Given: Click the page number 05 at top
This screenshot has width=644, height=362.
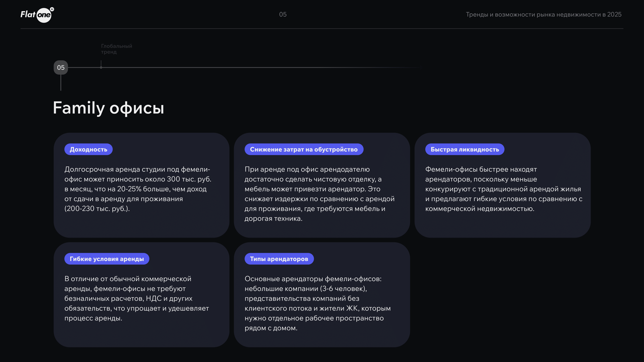Looking at the screenshot, I should (283, 14).
